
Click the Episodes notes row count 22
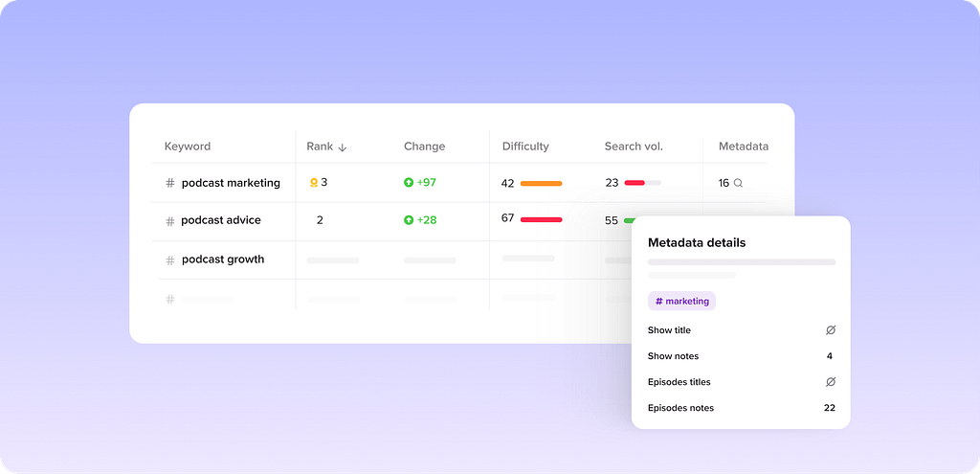[829, 408]
